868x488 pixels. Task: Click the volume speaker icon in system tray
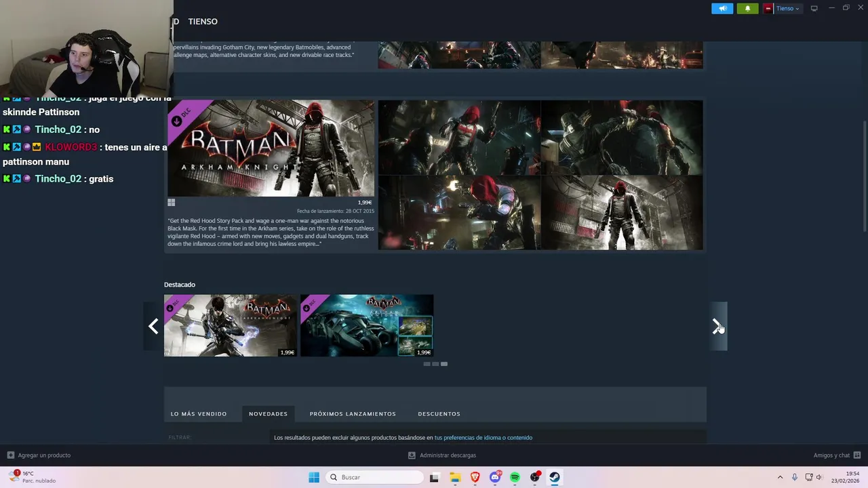tap(819, 477)
